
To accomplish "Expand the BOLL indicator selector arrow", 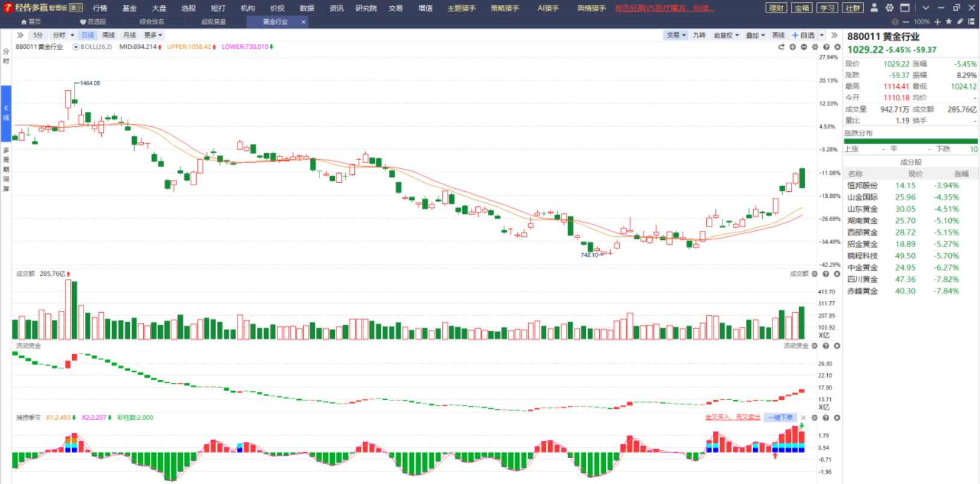I will point(76,47).
